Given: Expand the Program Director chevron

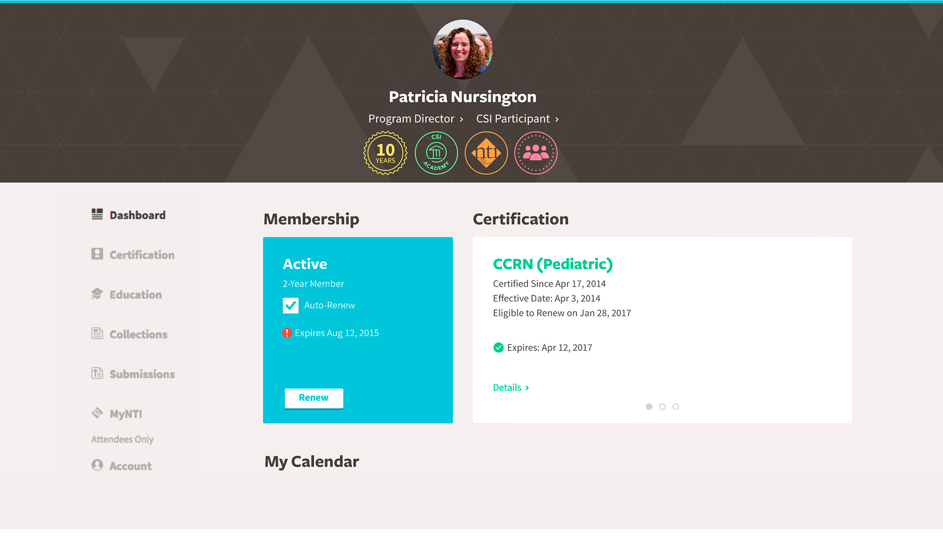Looking at the screenshot, I should pyautogui.click(x=461, y=119).
